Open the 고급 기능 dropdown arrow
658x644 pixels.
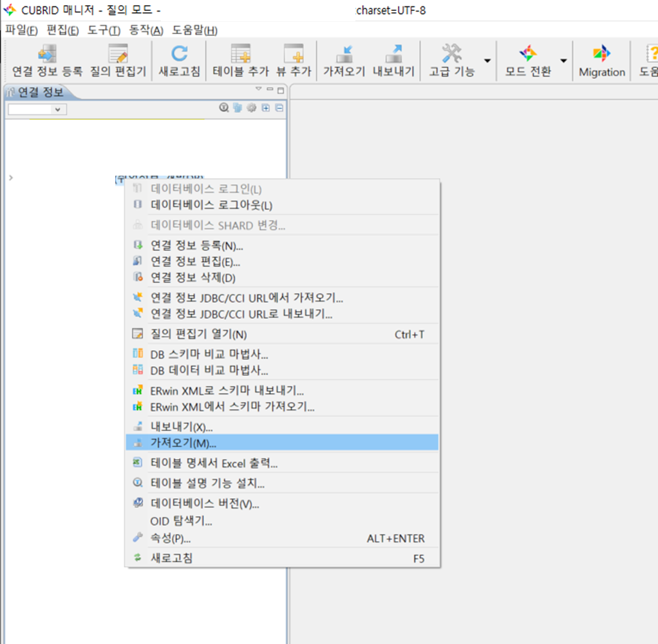pyautogui.click(x=487, y=60)
